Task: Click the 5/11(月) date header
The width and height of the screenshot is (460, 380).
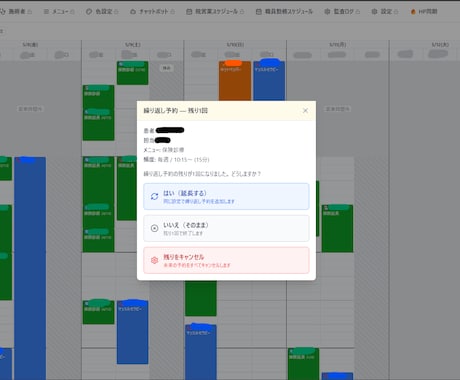Action: pos(338,45)
